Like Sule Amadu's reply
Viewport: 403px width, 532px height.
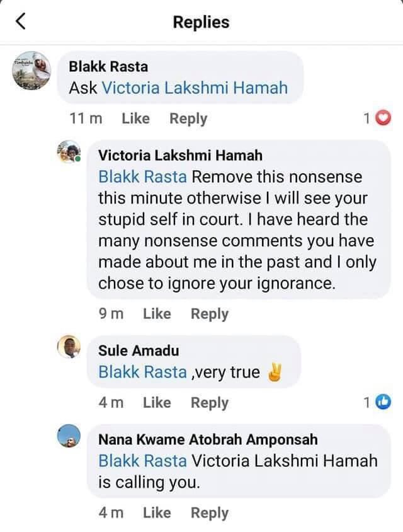157,403
